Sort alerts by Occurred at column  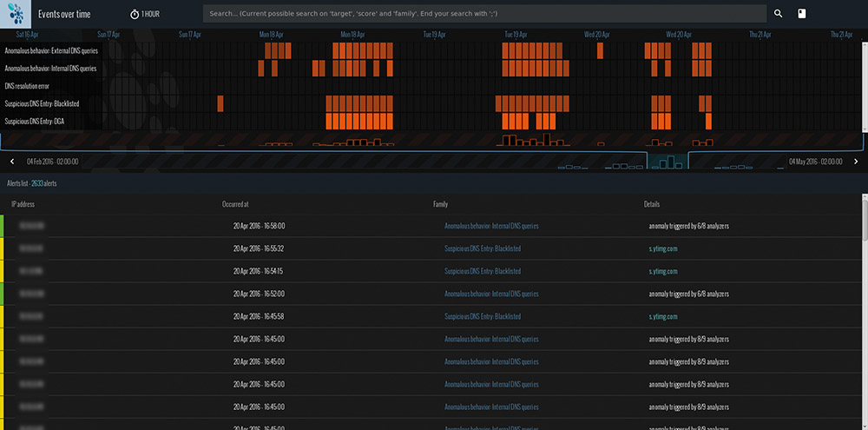(x=235, y=204)
